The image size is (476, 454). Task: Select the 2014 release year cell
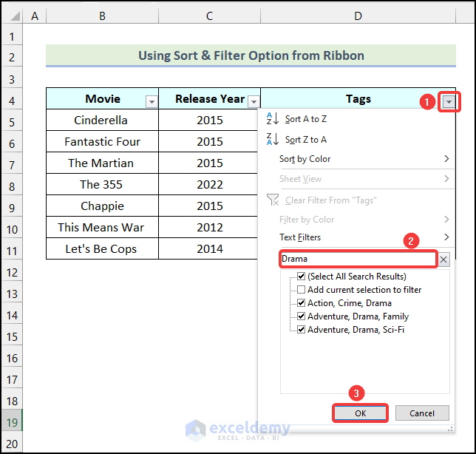coord(208,248)
